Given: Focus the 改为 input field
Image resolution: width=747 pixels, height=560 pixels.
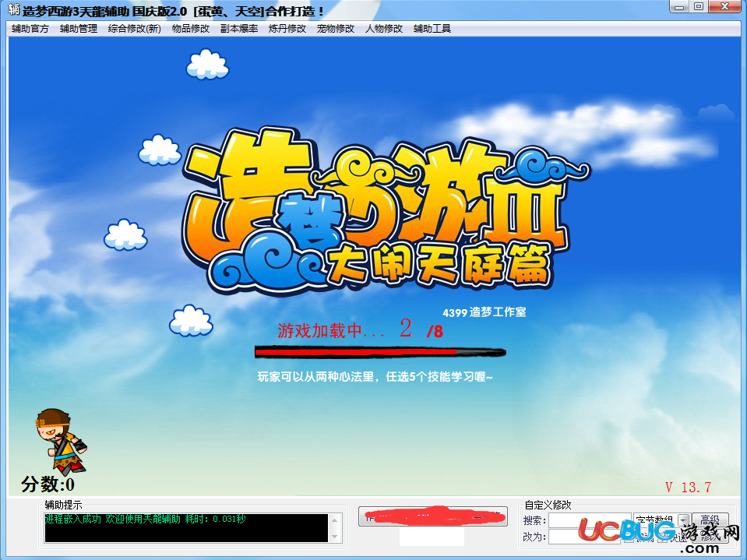Looking at the screenshot, I should point(585,537).
